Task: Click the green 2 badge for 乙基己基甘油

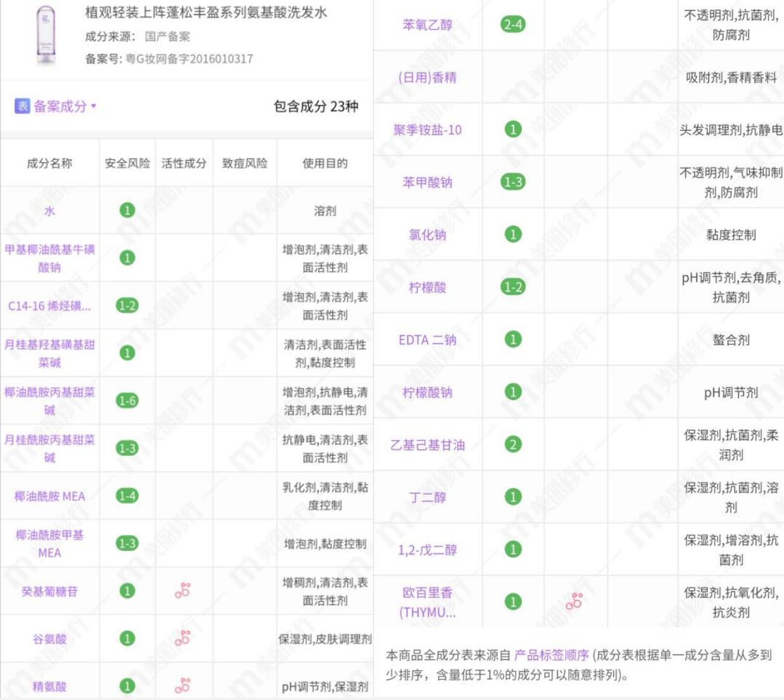Action: [x=513, y=445]
